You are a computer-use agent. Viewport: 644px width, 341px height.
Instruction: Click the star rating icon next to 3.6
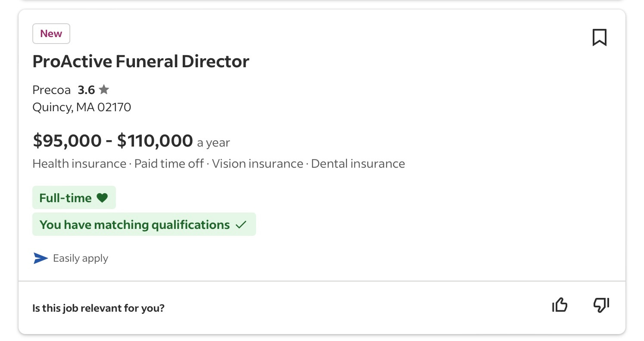[x=104, y=90]
